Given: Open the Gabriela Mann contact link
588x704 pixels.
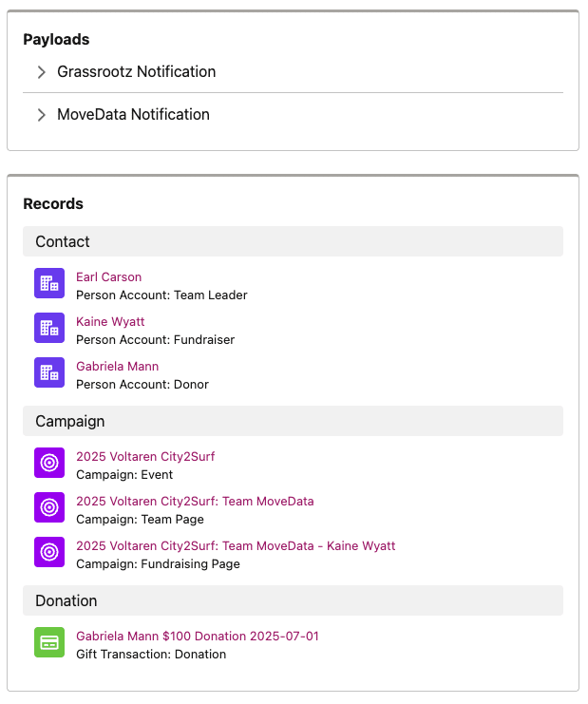Looking at the screenshot, I should click(117, 367).
